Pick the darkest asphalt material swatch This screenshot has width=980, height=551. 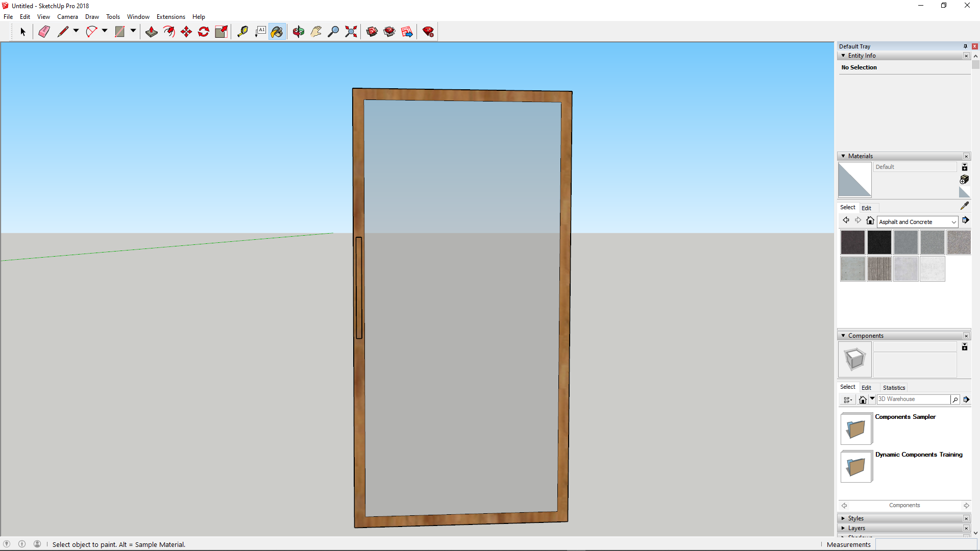pyautogui.click(x=879, y=242)
